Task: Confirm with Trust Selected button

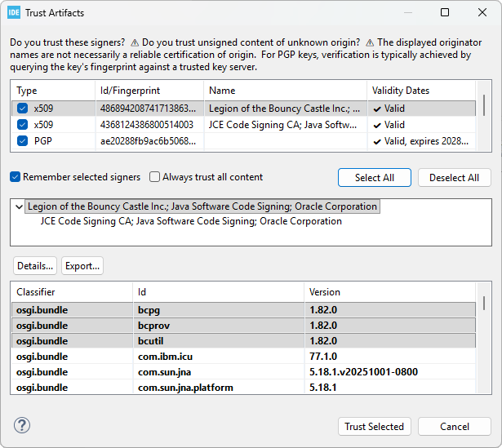Action: (x=374, y=427)
